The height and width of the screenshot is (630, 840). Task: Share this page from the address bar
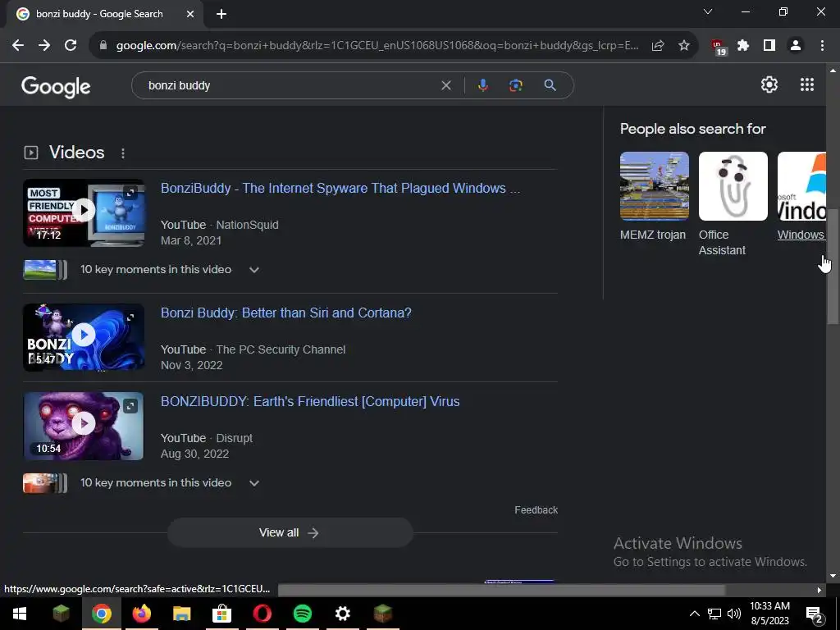pos(658,46)
